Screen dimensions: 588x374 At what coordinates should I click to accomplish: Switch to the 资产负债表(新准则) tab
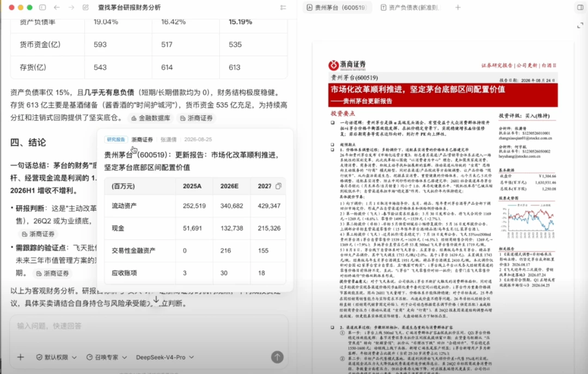point(411,8)
